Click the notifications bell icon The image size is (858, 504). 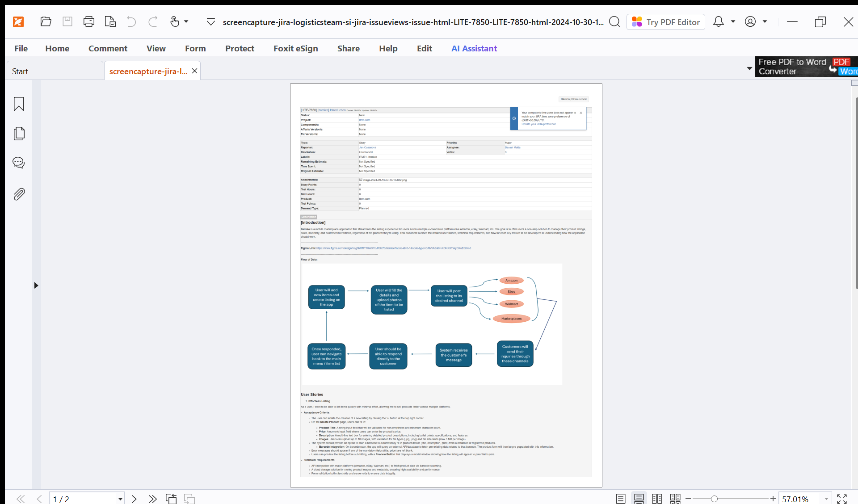[x=718, y=21]
